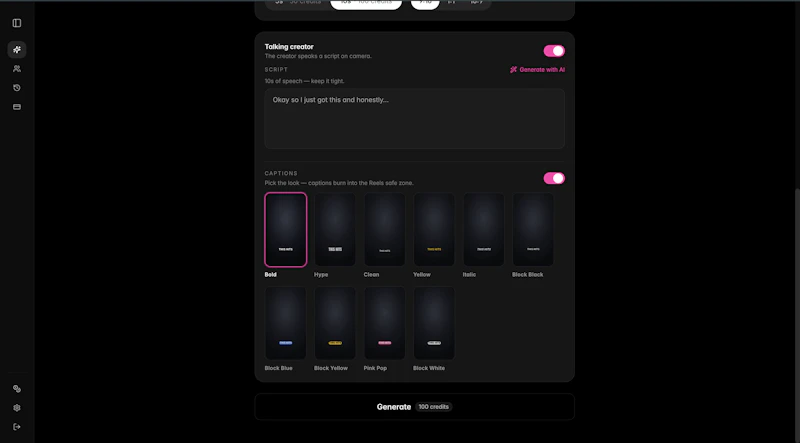Click the "CAPTIONS" label
Viewport: 800px width, 443px height.
281,174
